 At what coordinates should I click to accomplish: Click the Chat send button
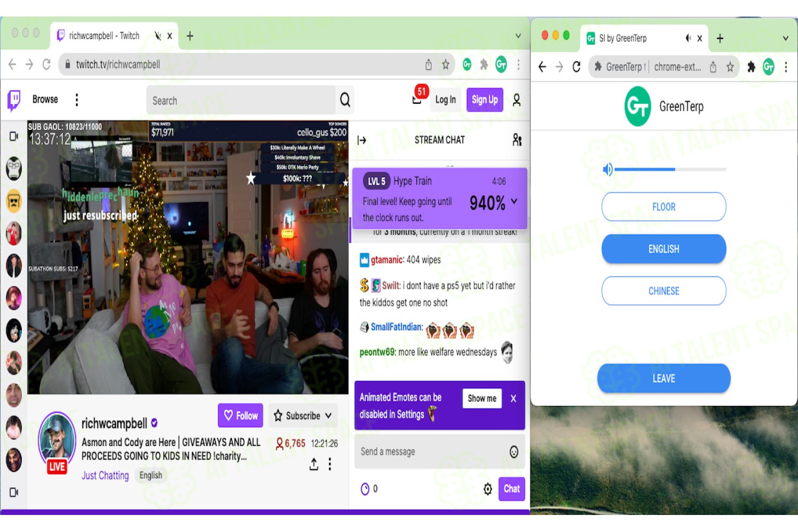pos(512,489)
